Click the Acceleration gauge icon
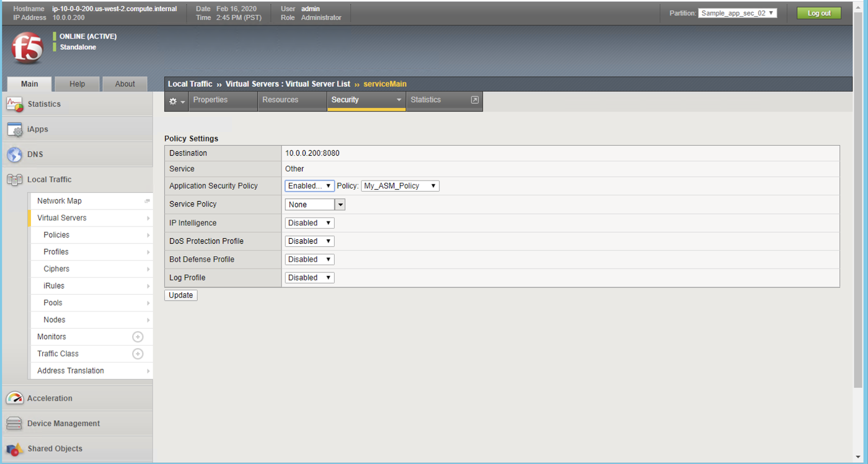The image size is (868, 464). coord(15,398)
